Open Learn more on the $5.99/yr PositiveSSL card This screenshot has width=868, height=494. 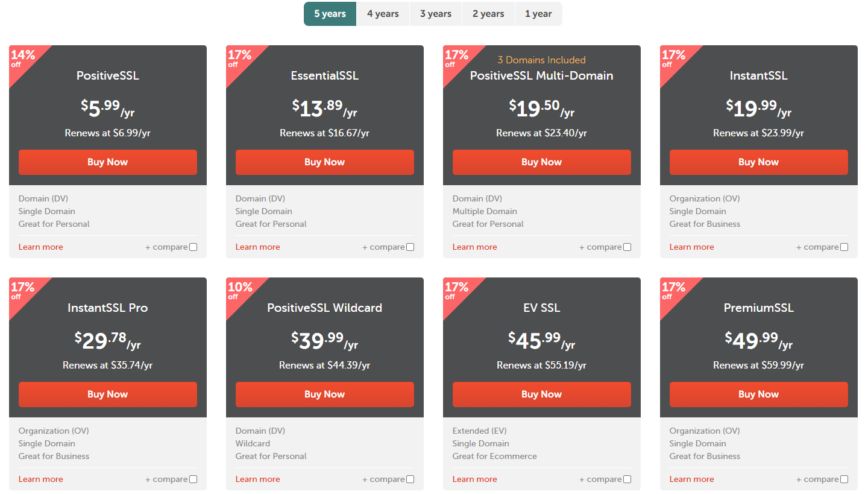[41, 247]
